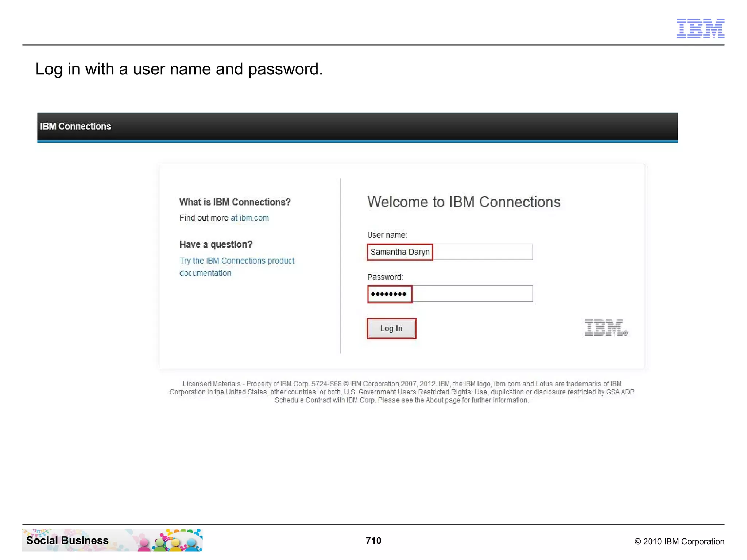Viewport: 747px width, 560px height.
Task: Click the gray IBM logo in login panel
Action: [606, 327]
